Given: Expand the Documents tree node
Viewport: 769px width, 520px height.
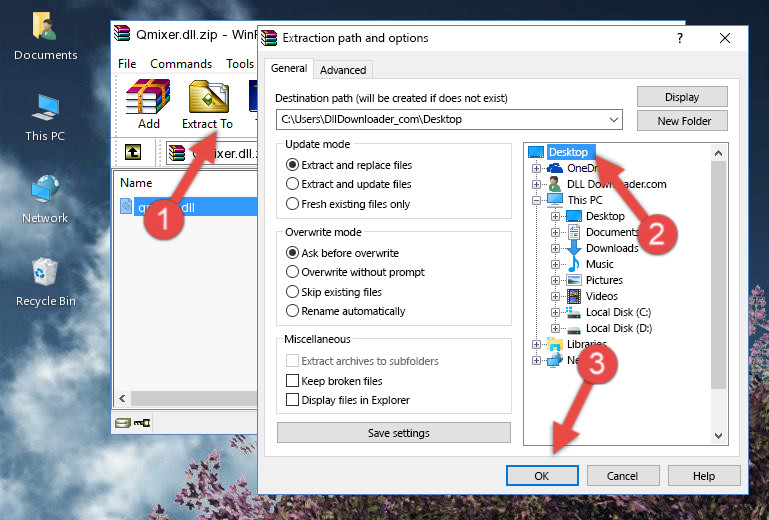Looking at the screenshot, I should tap(555, 233).
